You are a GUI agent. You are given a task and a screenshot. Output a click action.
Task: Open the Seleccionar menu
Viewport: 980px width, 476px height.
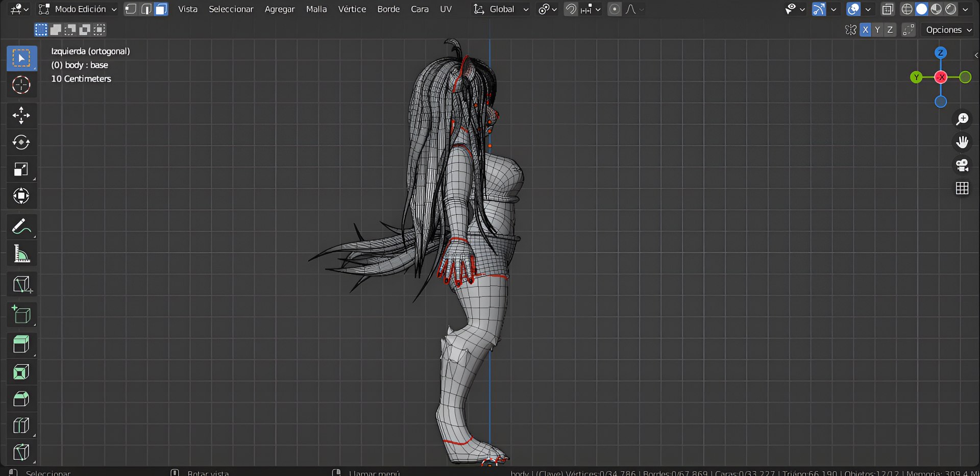click(231, 9)
